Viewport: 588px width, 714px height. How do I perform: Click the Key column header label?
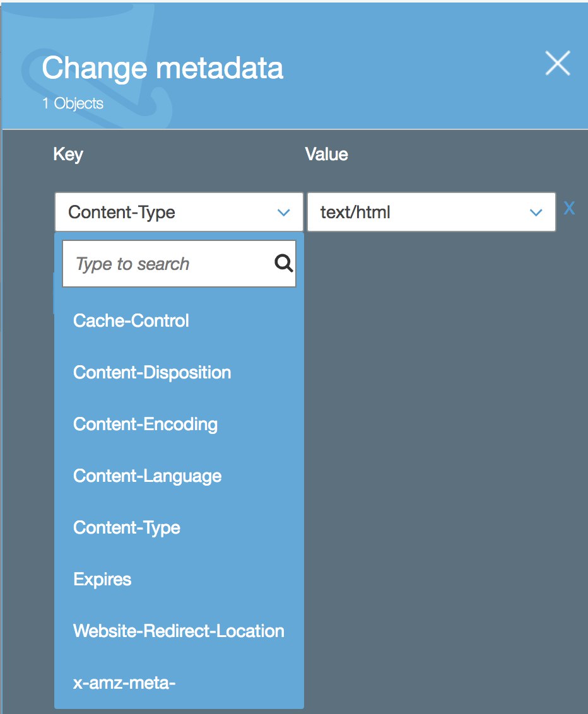tap(68, 155)
